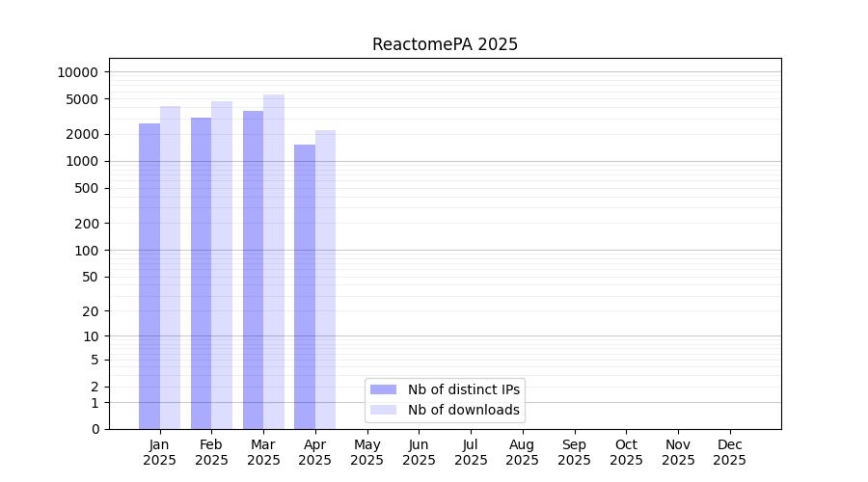The height and width of the screenshot is (482, 868).
Task: Click the Aug 2025 x-axis label
Action: [x=522, y=452]
